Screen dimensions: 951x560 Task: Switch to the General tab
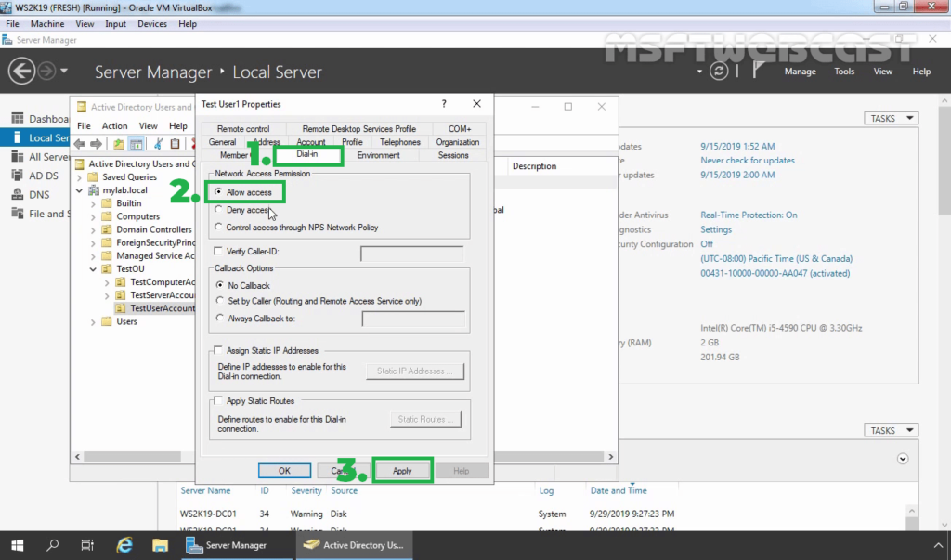[x=222, y=142]
